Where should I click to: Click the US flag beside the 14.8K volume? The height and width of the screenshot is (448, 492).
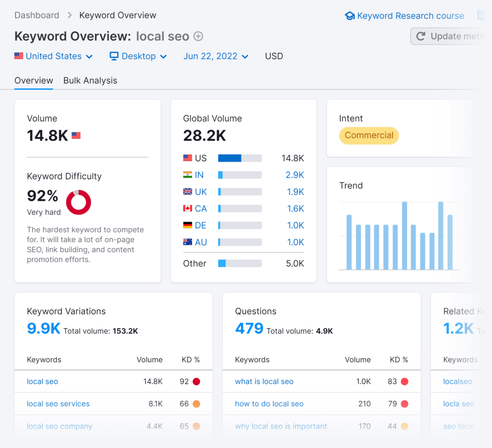click(x=76, y=135)
